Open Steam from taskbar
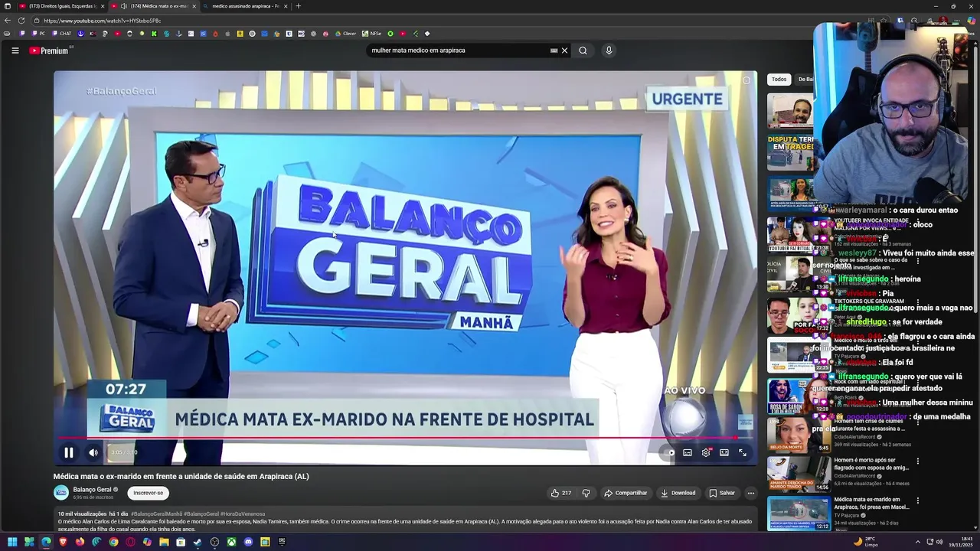 pyautogui.click(x=198, y=542)
